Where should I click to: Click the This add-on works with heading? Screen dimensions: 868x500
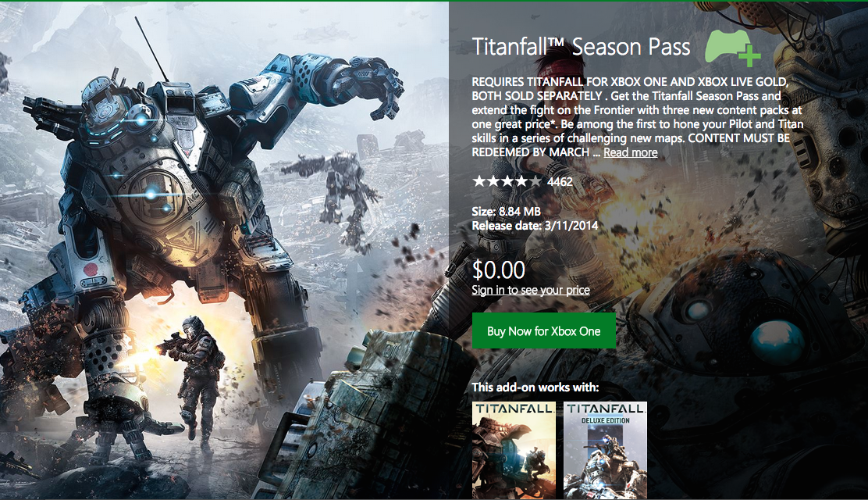535,387
